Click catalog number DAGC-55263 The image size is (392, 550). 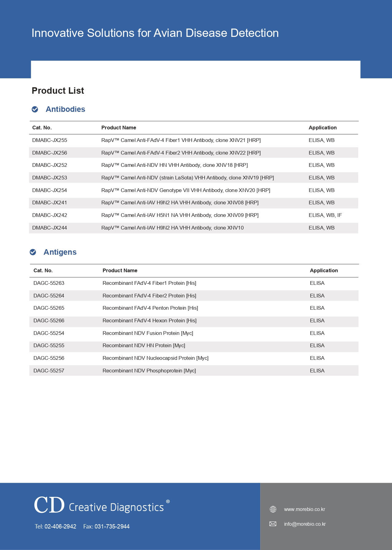pyautogui.click(x=49, y=283)
